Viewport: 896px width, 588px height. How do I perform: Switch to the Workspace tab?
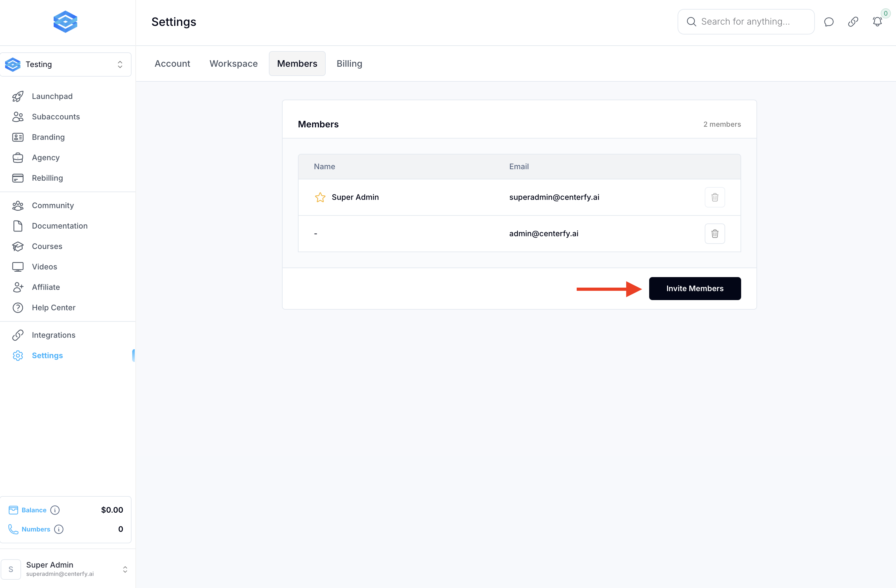[233, 64]
